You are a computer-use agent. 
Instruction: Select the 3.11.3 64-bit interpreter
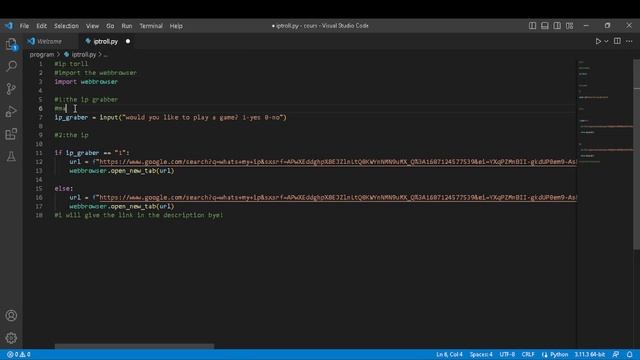[x=589, y=354]
